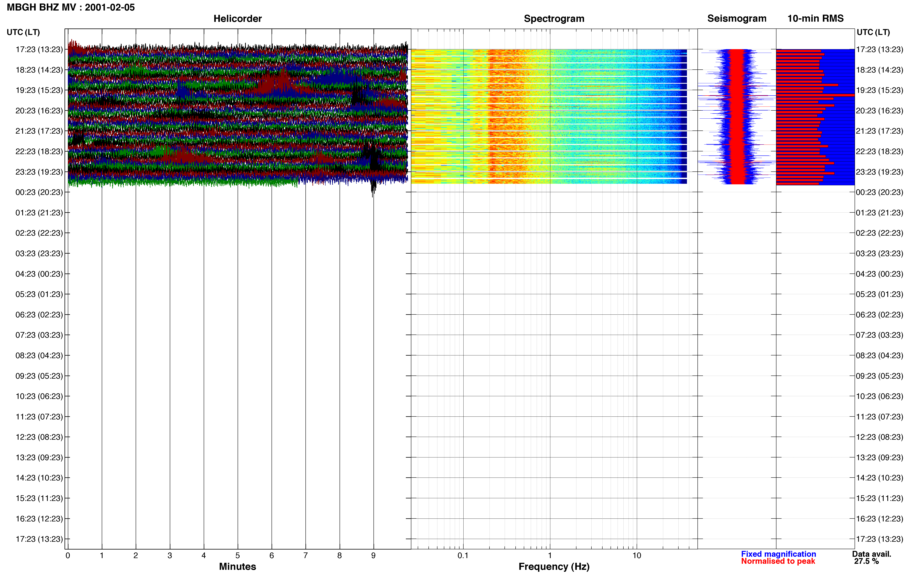Click the right '16:23 (12:23)' time label
This screenshot has width=924, height=578.
879,519
